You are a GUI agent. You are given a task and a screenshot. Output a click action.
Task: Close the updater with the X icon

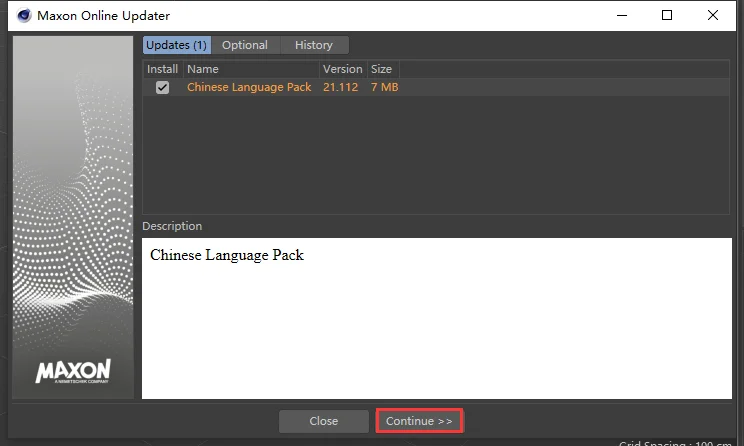712,16
